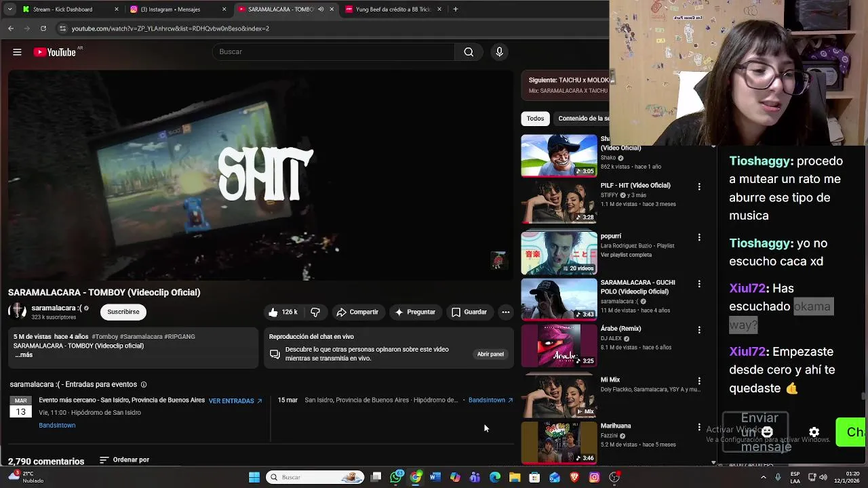Open the Marihuana video by Fazzini
Screen dimensions: 868x488
tap(616, 426)
